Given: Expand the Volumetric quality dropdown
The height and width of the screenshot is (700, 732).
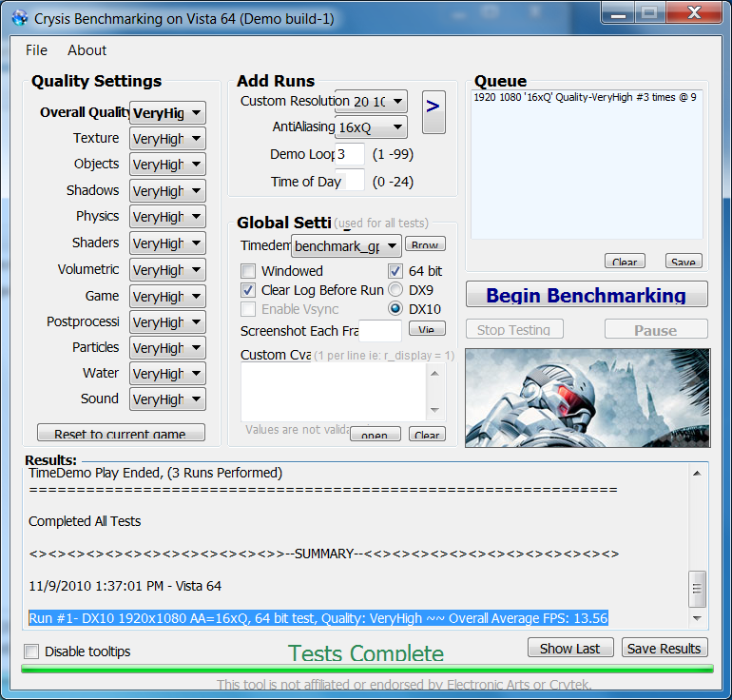Looking at the screenshot, I should coord(167,270).
